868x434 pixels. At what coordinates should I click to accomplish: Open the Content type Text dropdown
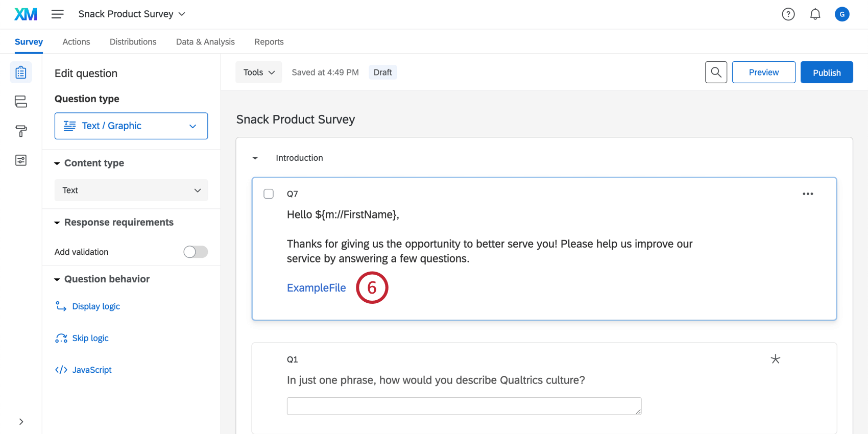coord(131,190)
